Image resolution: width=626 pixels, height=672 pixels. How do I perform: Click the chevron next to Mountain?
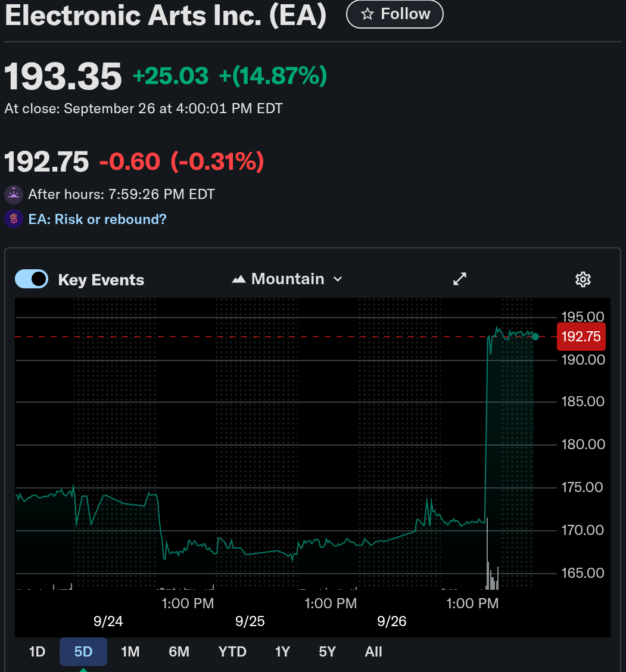pos(338,279)
